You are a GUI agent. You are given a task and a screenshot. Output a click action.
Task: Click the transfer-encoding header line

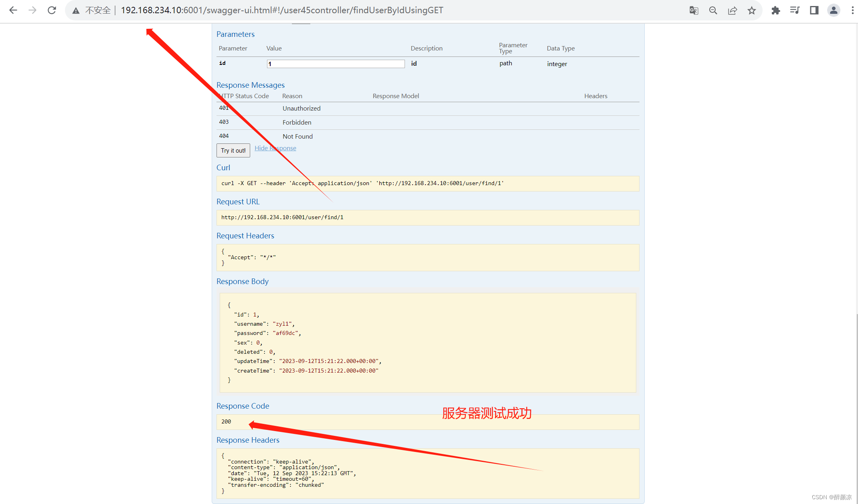click(276, 485)
